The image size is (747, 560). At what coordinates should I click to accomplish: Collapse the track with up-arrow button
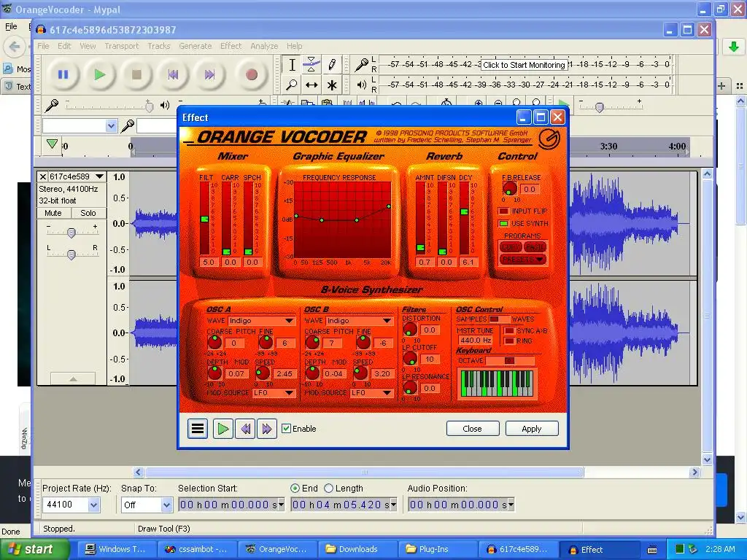tap(73, 379)
